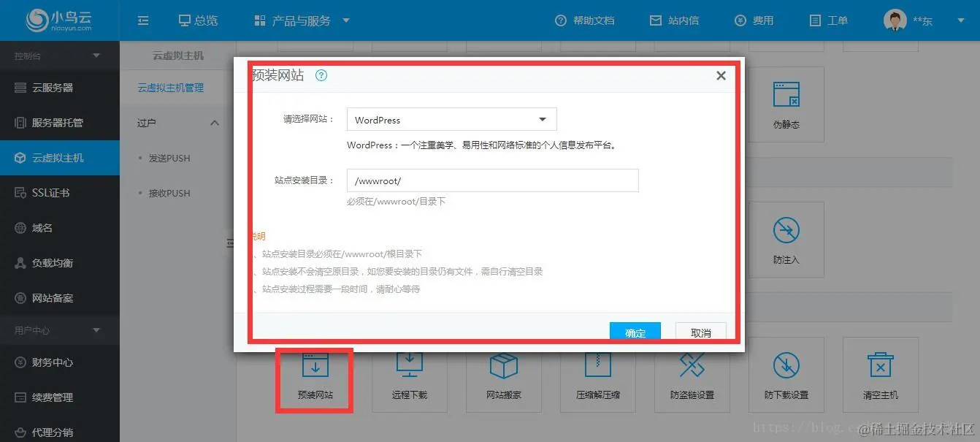Collapse the 控制台 section
Screen dimensions: 980x442
pos(96,56)
